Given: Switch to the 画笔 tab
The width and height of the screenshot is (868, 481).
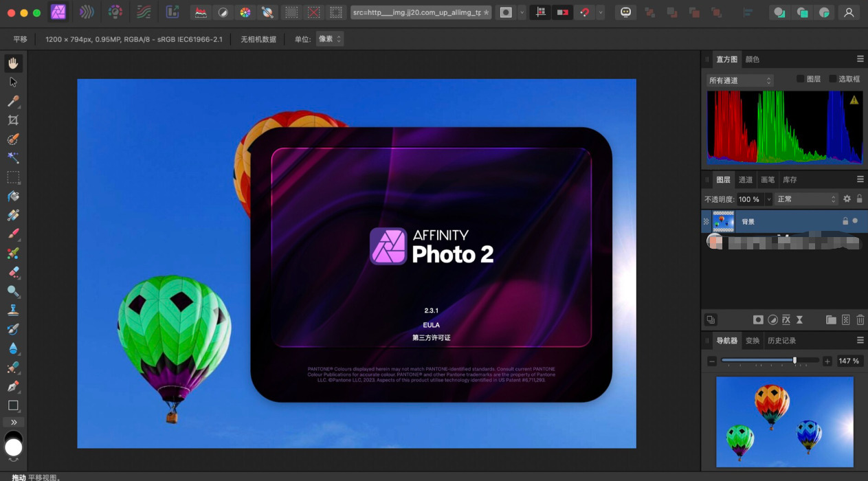Looking at the screenshot, I should (768, 180).
